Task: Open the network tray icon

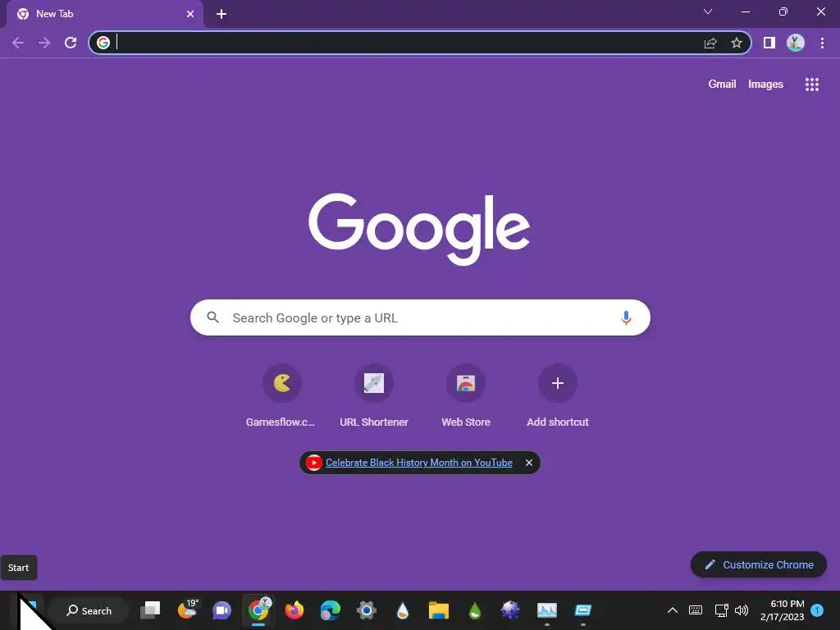Action: (722, 610)
